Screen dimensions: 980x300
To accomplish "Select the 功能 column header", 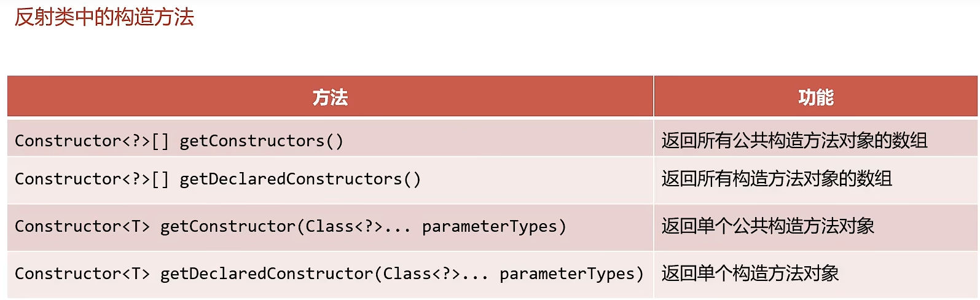I will pos(815,97).
